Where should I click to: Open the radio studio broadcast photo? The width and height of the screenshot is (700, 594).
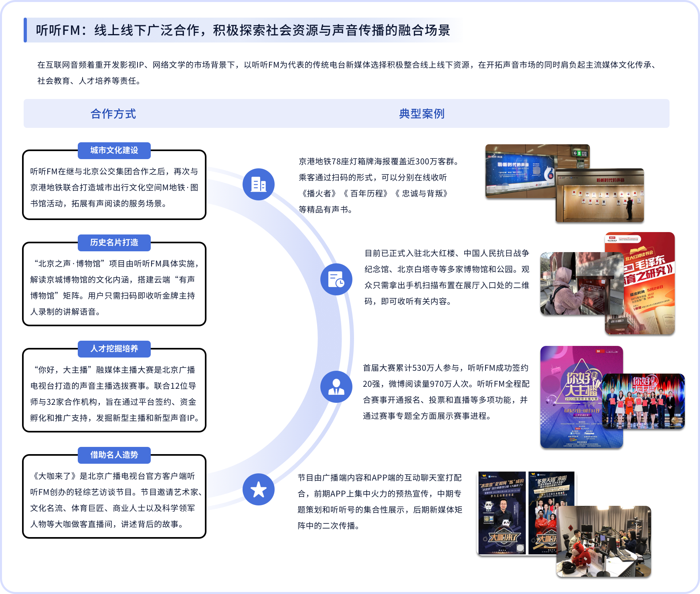pos(604,541)
